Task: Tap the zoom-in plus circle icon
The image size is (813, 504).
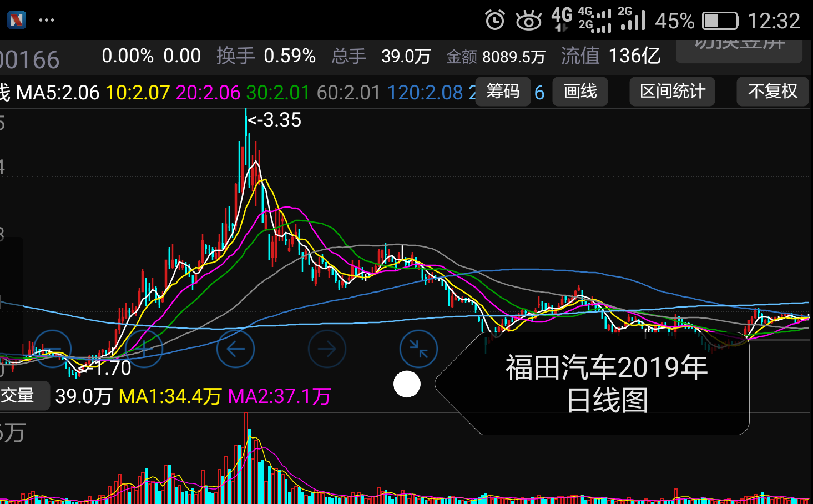Action: [144, 349]
